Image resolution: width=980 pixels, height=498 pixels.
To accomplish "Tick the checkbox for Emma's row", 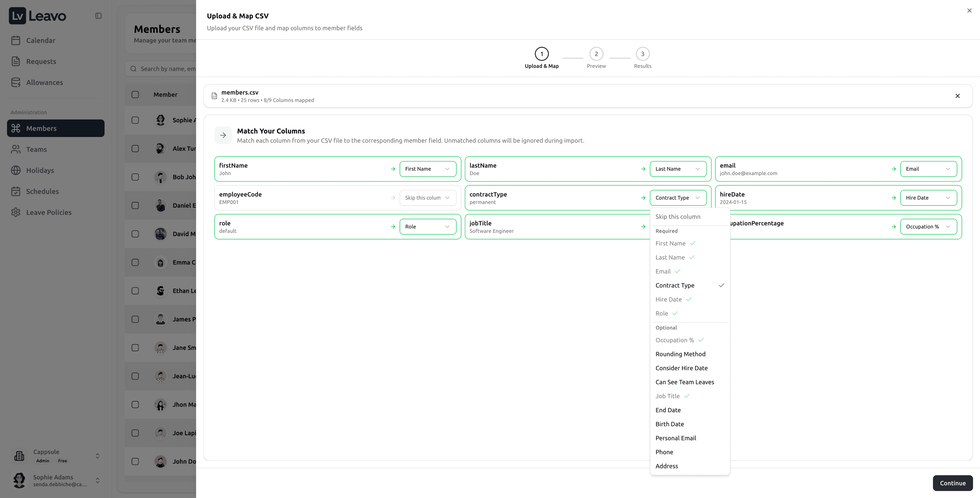I will (x=135, y=262).
